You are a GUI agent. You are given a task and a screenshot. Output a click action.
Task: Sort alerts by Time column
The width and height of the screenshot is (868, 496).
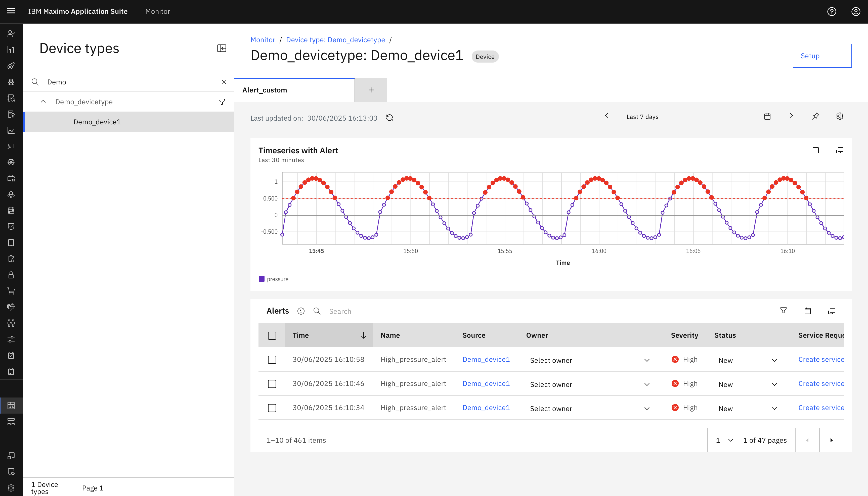point(329,335)
